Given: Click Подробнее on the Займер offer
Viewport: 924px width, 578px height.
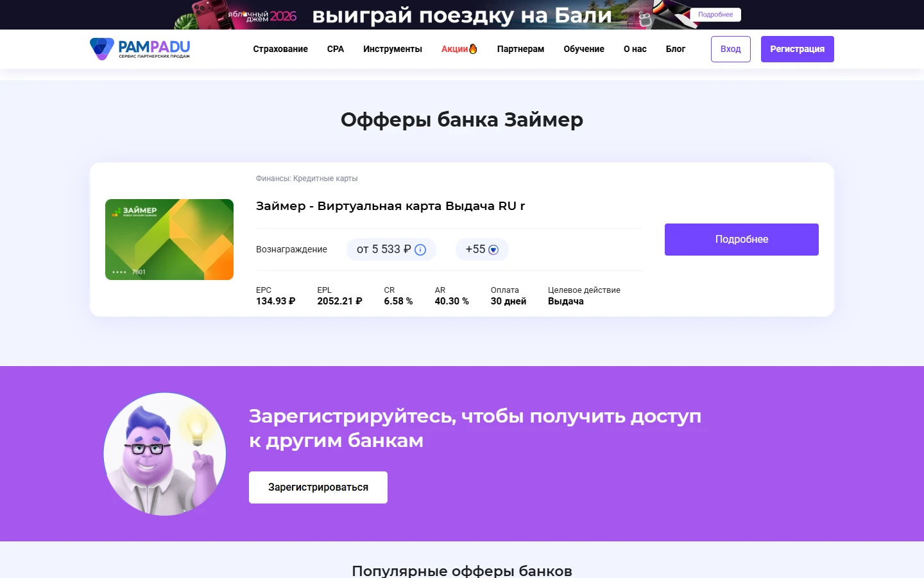Looking at the screenshot, I should point(742,240).
